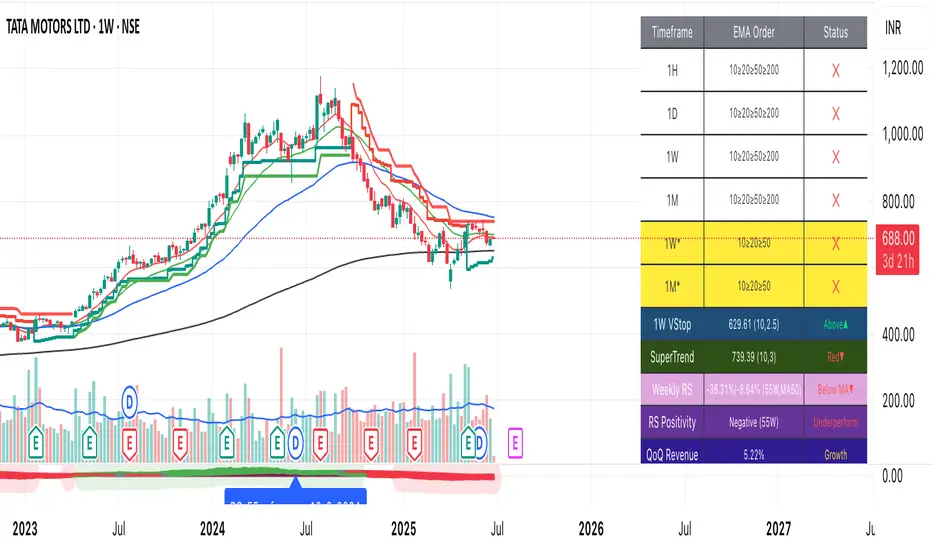This screenshot has width=932, height=550.
Task: Click the dividend D marker above the volume bars
Action: [129, 401]
